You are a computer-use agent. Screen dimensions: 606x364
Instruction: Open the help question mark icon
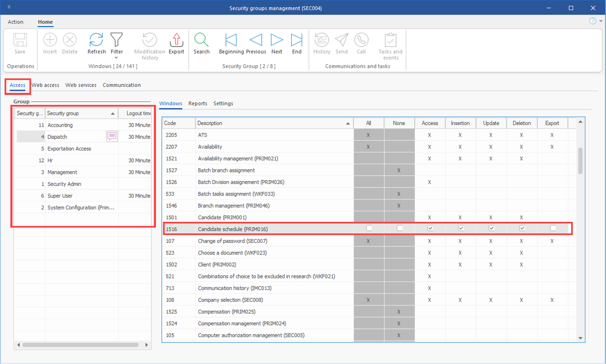pos(593,21)
